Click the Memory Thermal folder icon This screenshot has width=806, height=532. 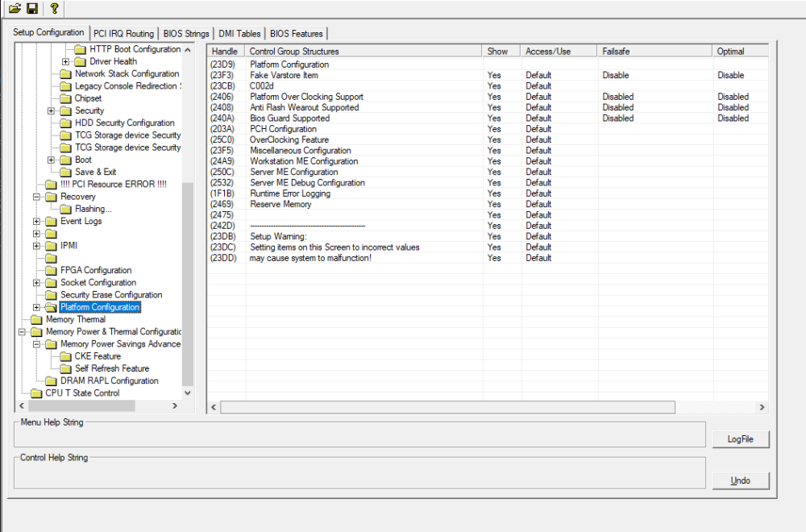coord(36,320)
